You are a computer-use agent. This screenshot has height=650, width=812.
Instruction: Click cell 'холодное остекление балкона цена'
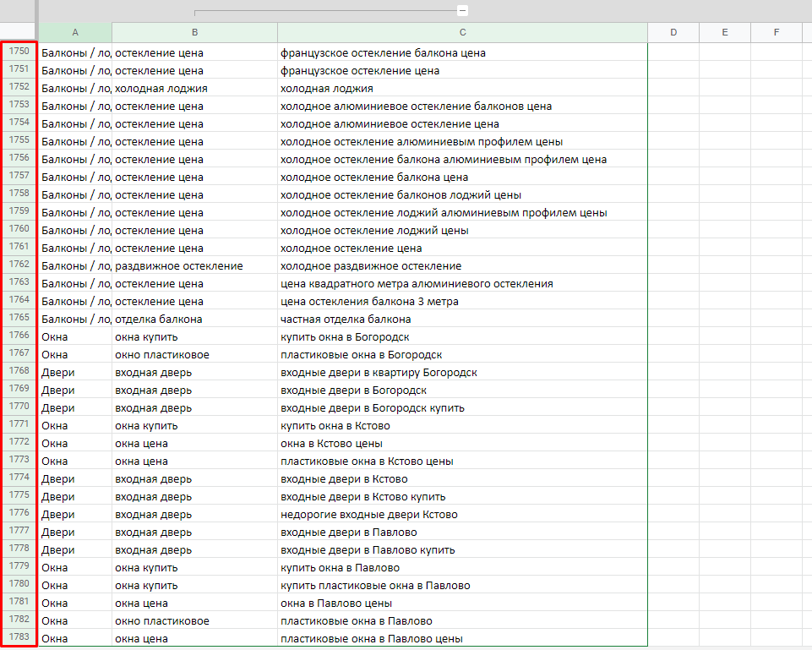point(462,178)
